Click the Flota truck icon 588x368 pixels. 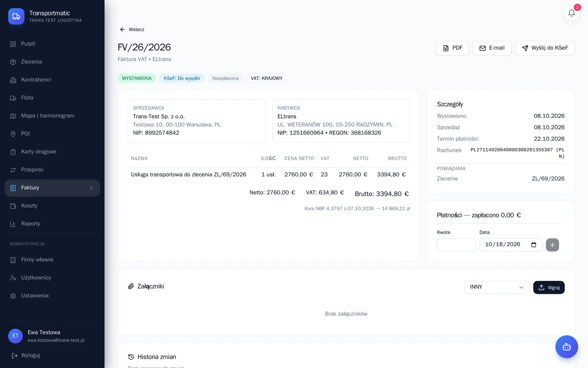tap(13, 98)
